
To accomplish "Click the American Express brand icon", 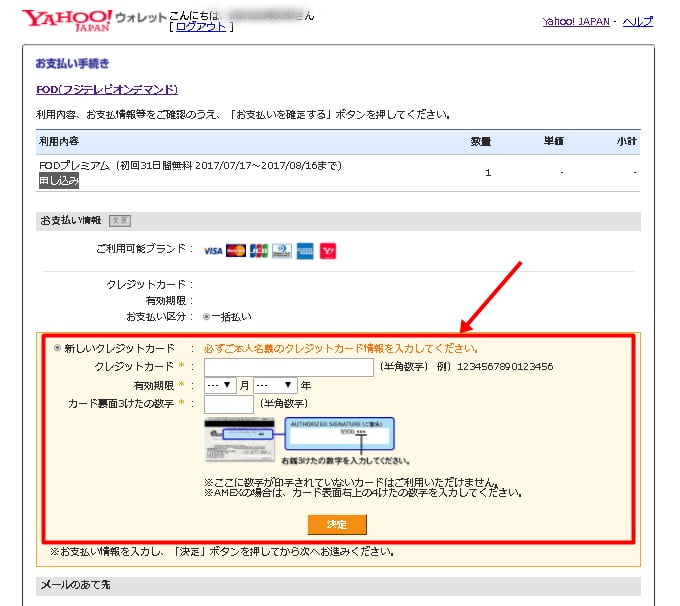I will click(x=305, y=251).
